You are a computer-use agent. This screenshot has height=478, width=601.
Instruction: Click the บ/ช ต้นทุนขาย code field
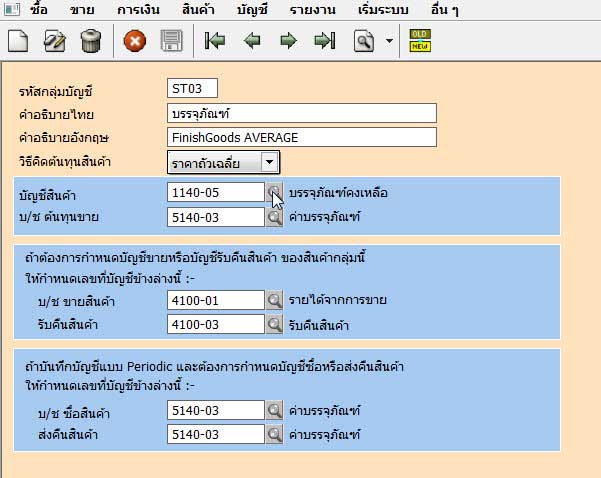point(216,217)
